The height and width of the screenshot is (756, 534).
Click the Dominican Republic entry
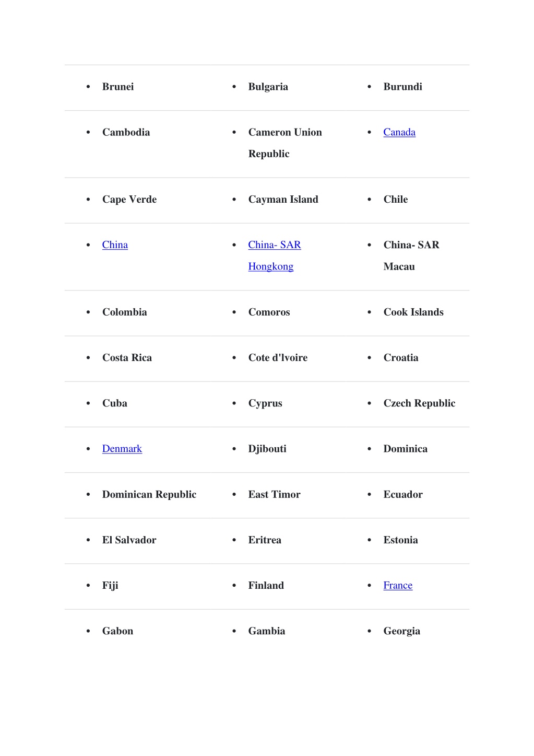point(149,495)
